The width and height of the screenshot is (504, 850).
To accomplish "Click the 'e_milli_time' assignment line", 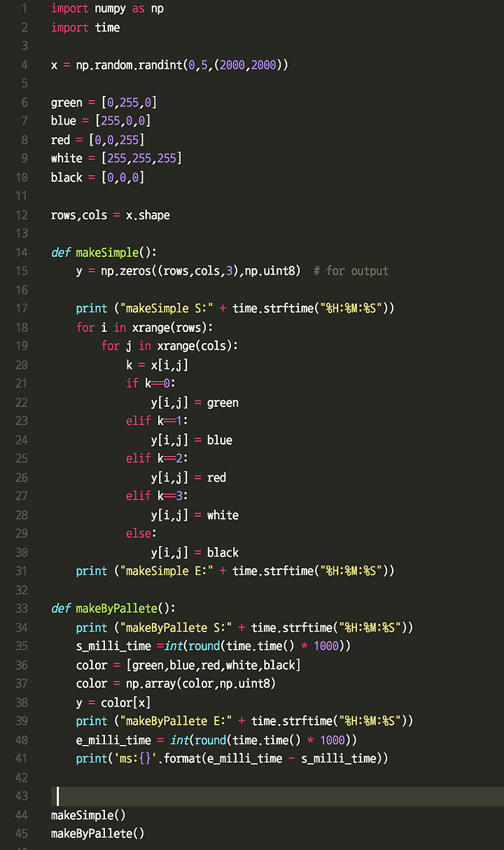I will [217, 740].
